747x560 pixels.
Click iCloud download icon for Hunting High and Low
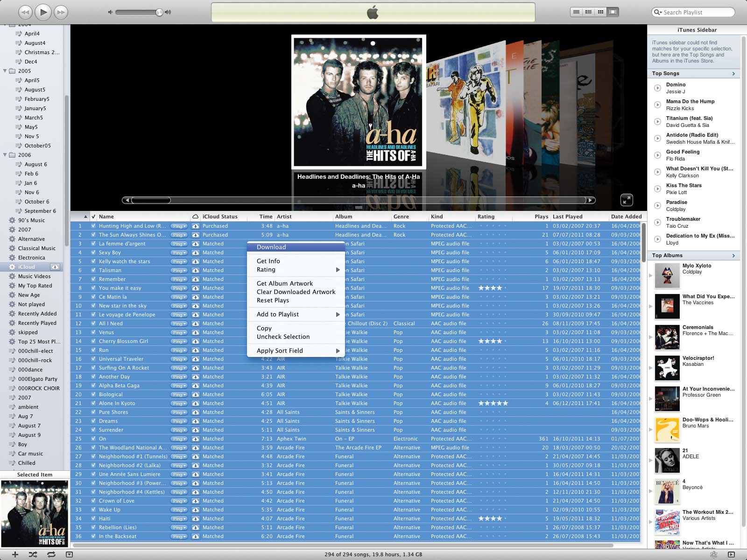coord(195,226)
